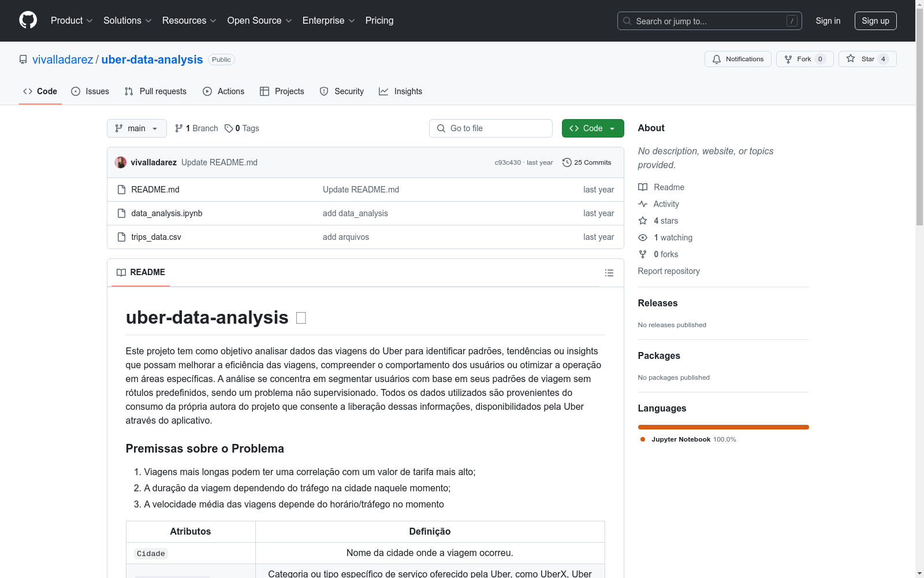Open the Security tab

pyautogui.click(x=342, y=91)
